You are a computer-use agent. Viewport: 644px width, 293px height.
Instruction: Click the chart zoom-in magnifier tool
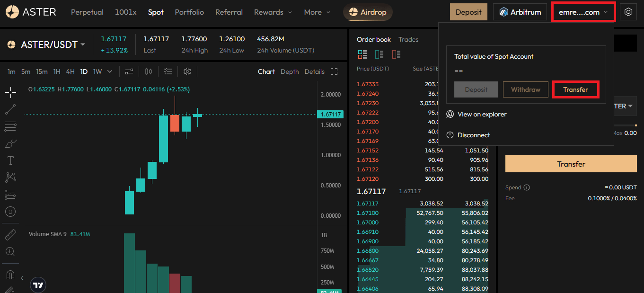tap(10, 251)
